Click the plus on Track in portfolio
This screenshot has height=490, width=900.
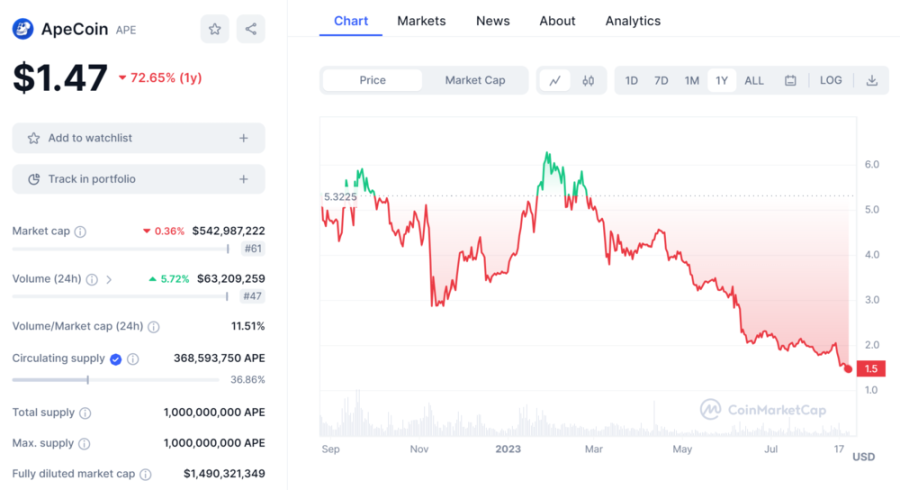243,179
